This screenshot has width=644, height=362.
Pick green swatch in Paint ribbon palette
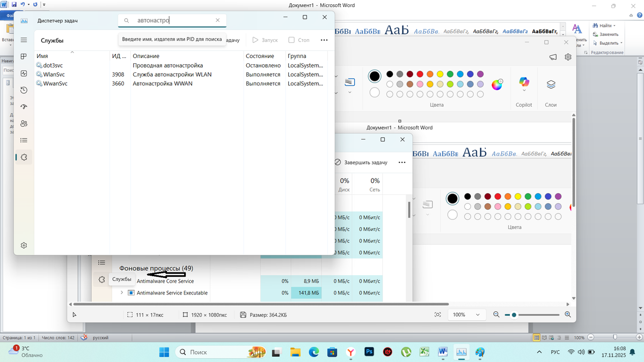pos(450,74)
